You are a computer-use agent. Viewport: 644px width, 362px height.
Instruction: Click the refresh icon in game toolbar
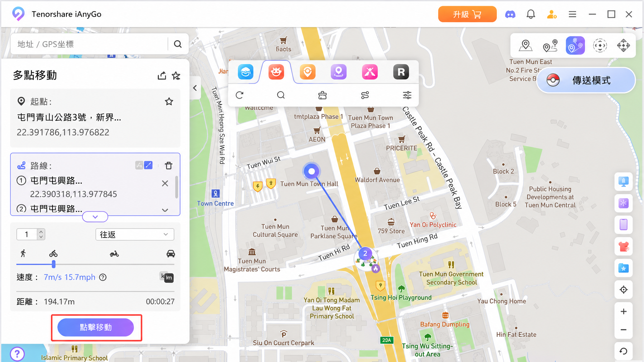pos(240,95)
